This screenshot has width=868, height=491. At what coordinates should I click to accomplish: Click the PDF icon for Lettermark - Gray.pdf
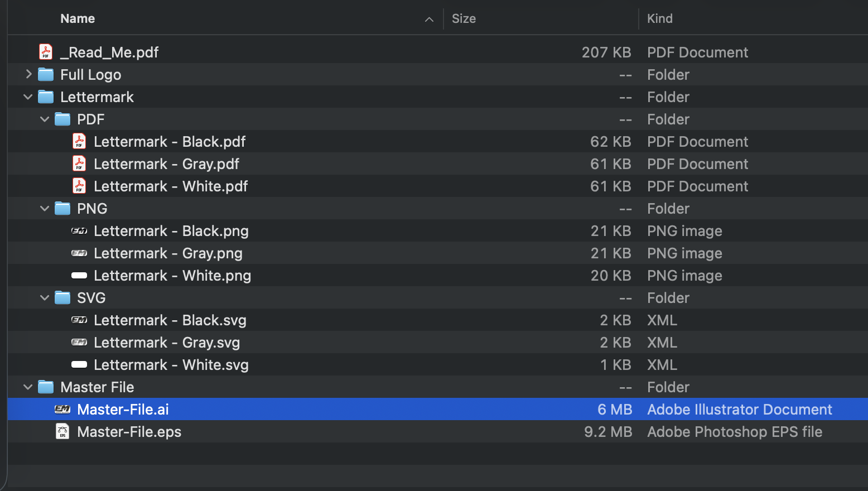tap(79, 163)
